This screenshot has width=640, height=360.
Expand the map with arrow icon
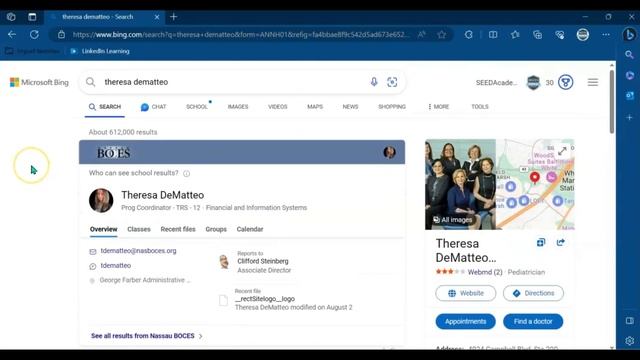pos(562,151)
